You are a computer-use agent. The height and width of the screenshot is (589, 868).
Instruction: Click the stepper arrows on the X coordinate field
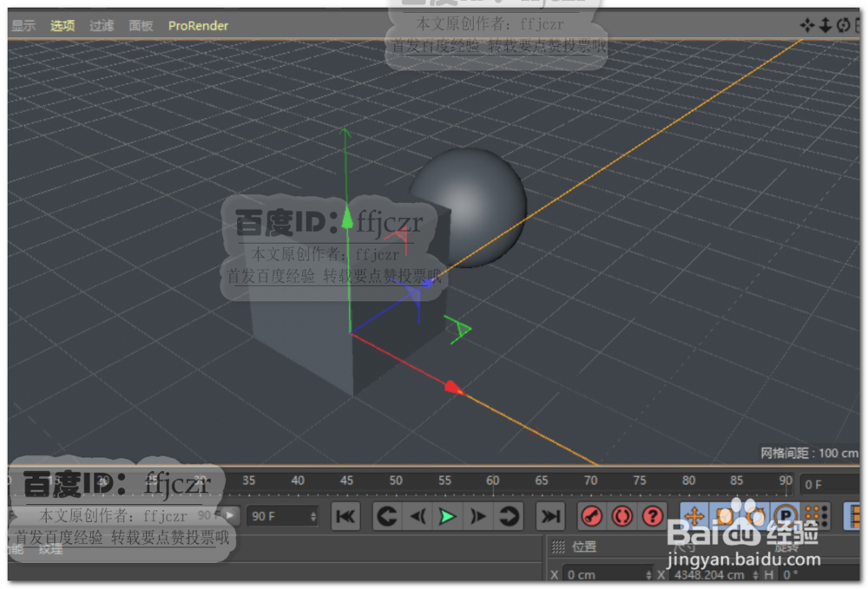[649, 574]
